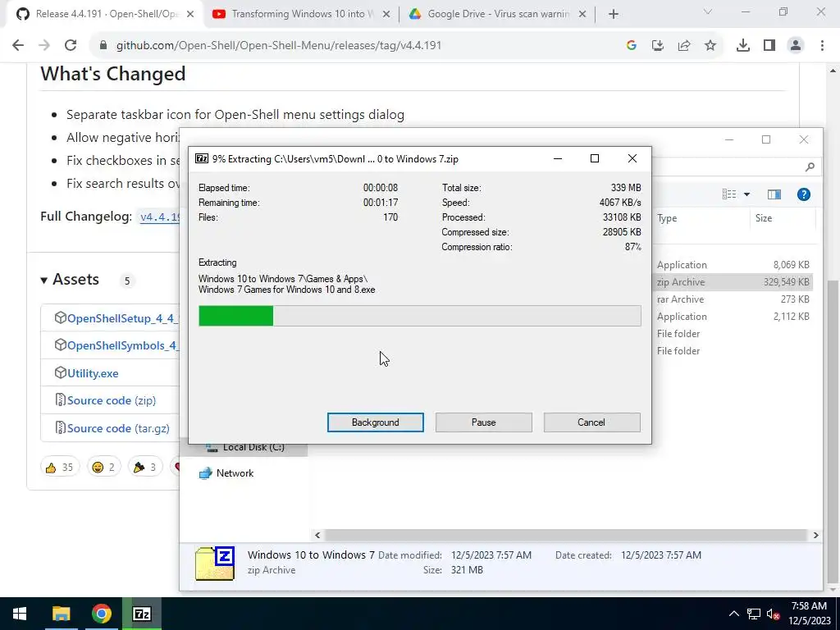Open Chrome profile menu
840x630 pixels.
point(796,46)
